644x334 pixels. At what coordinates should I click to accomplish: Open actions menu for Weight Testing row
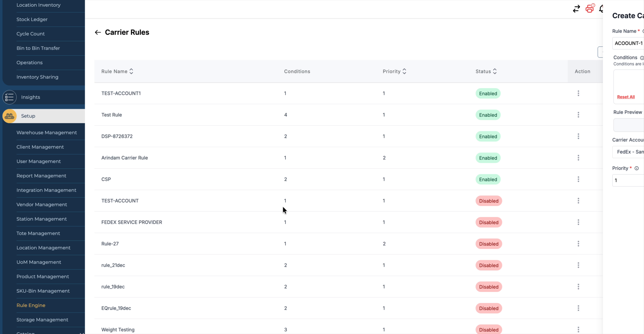pyautogui.click(x=578, y=330)
